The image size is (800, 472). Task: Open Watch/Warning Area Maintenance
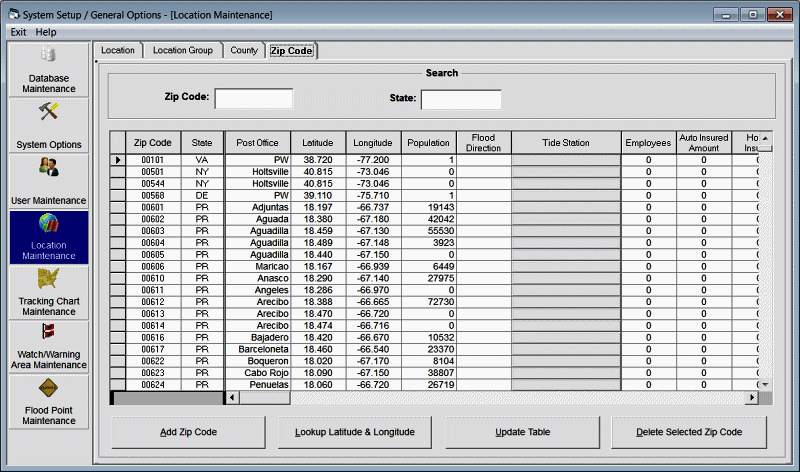click(48, 346)
